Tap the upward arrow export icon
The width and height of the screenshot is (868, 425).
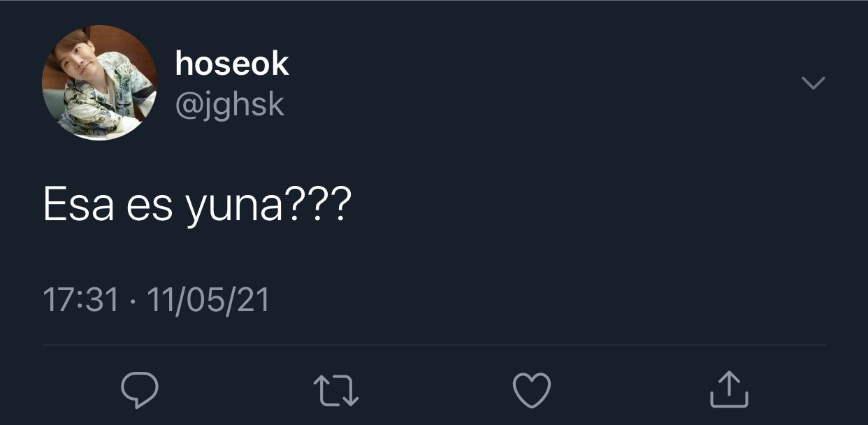tap(729, 389)
